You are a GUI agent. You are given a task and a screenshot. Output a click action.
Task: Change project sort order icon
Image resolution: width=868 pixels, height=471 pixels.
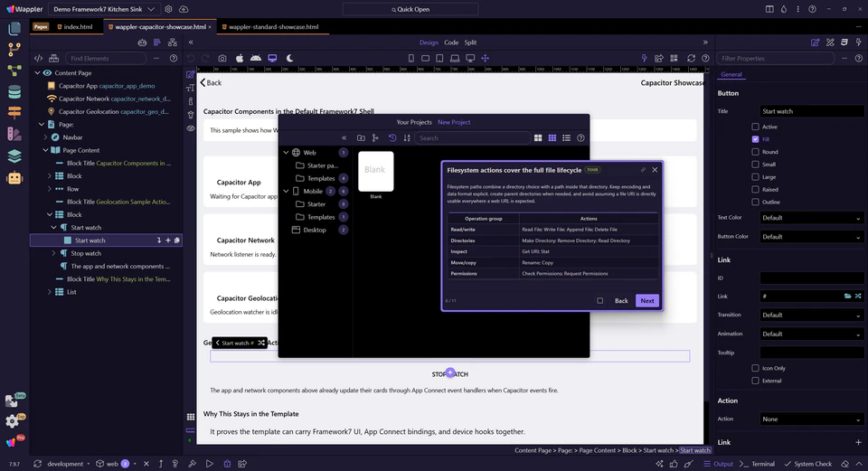[x=407, y=137]
